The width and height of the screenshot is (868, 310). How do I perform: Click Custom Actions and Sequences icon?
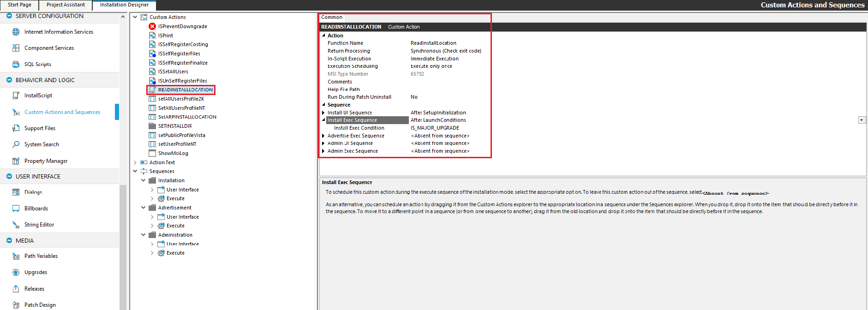pyautogui.click(x=16, y=112)
